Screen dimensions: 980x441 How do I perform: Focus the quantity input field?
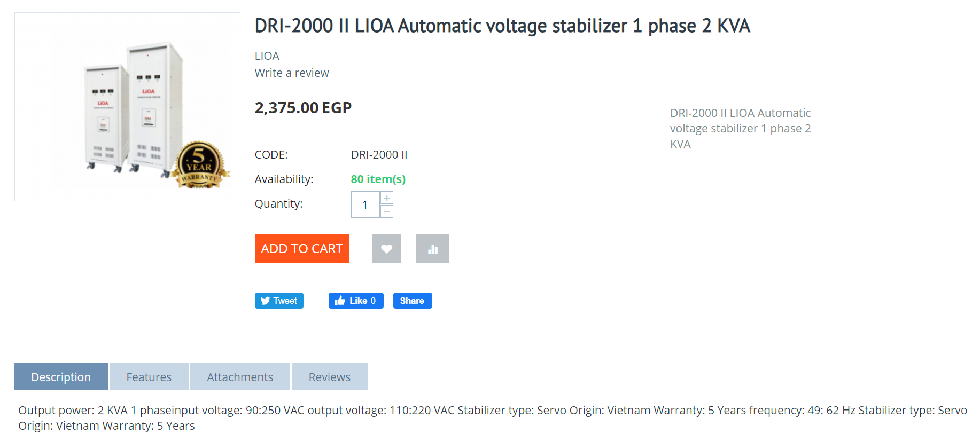(365, 204)
